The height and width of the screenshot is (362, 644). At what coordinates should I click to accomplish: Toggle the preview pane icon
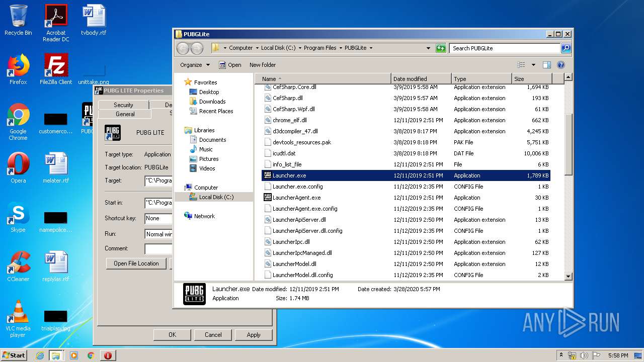click(547, 65)
